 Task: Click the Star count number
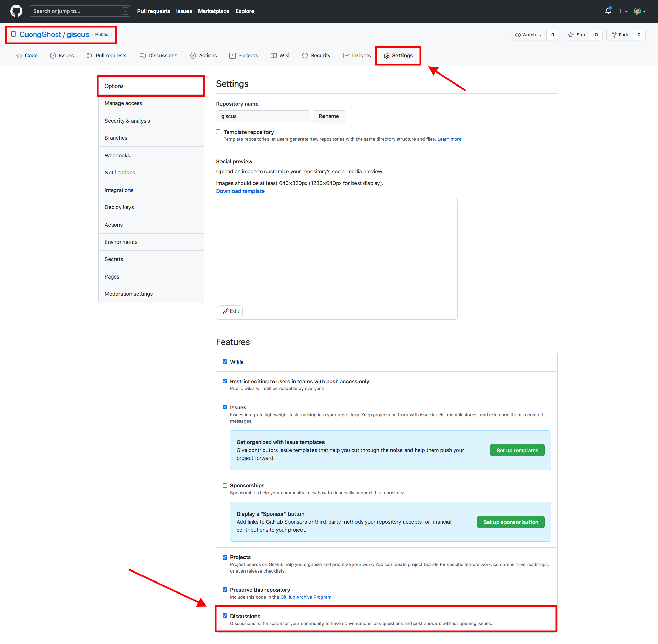pyautogui.click(x=596, y=35)
